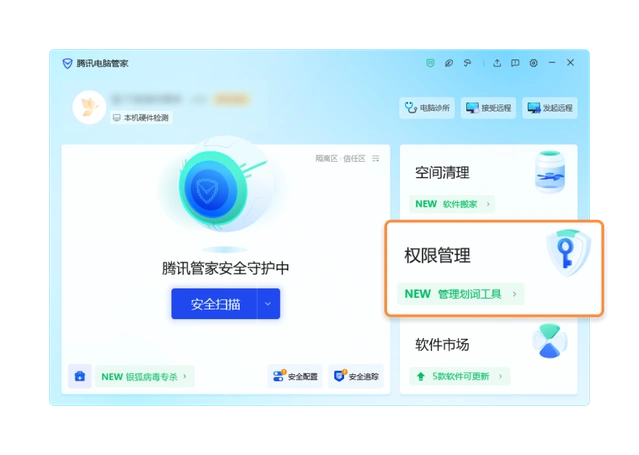Open the feedback message icon
Screen dimensions: 639x455
pyautogui.click(x=515, y=63)
